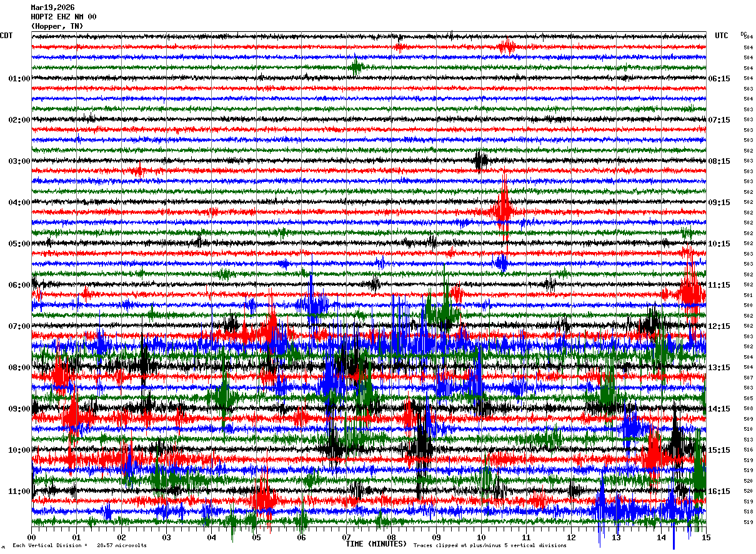Click the DC offset value 516
Image resolution: width=756 pixels, height=554 pixels.
748,450
